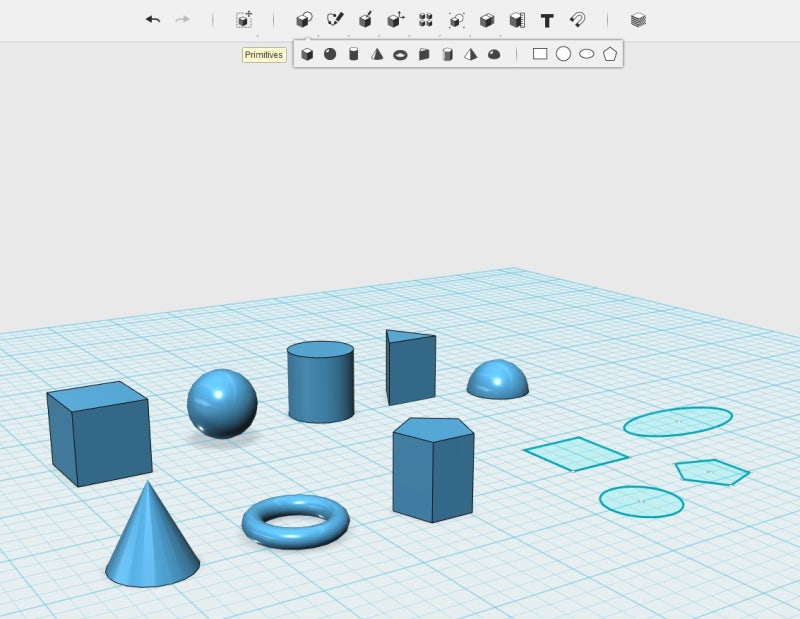Screen dimensions: 800x619
Task: Select the hexagonal prism solid
Action: 433,469
